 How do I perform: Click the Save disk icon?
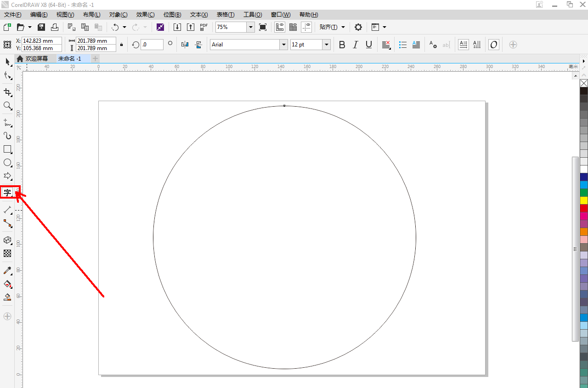pyautogui.click(x=41, y=27)
